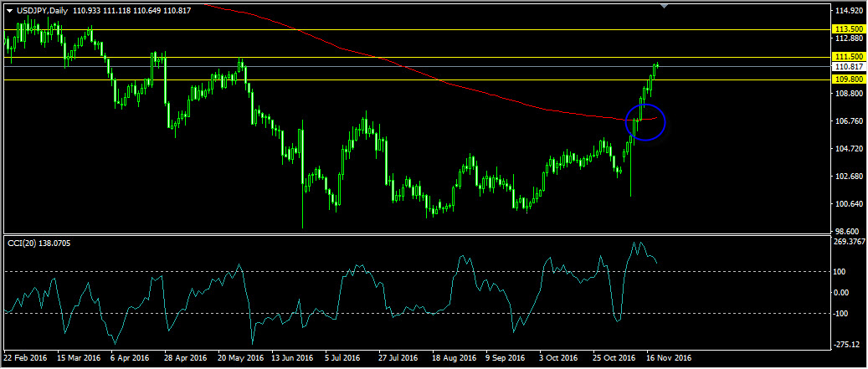Click the 108.800 price axis value

850,94
